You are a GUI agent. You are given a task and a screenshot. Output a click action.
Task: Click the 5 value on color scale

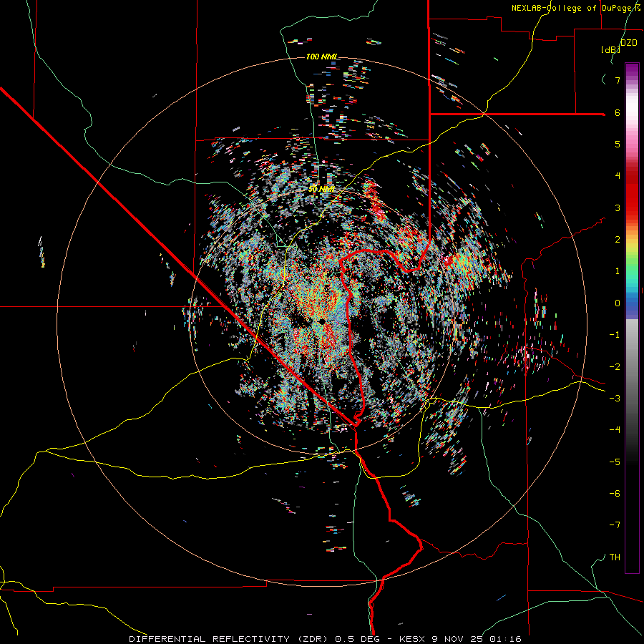[x=618, y=144]
